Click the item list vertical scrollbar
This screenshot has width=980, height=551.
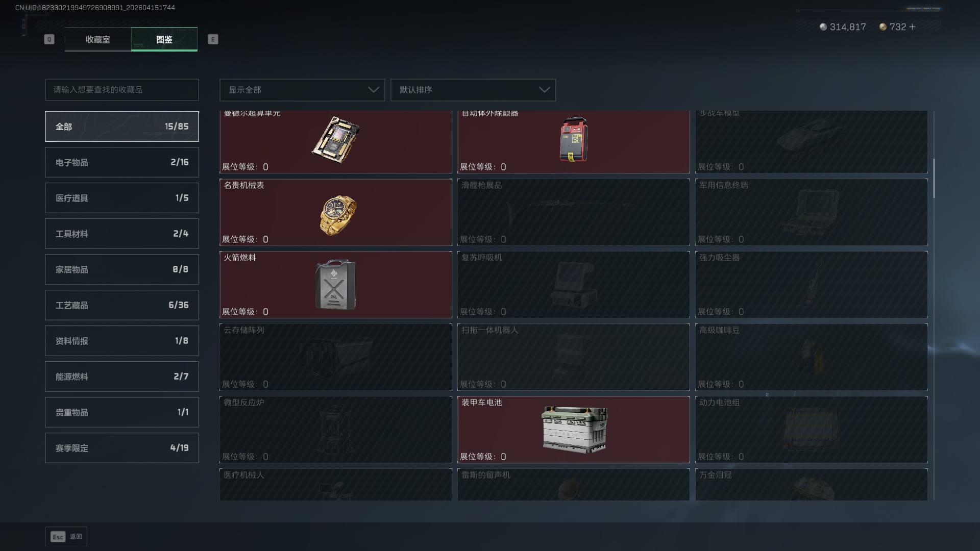pyautogui.click(x=934, y=178)
